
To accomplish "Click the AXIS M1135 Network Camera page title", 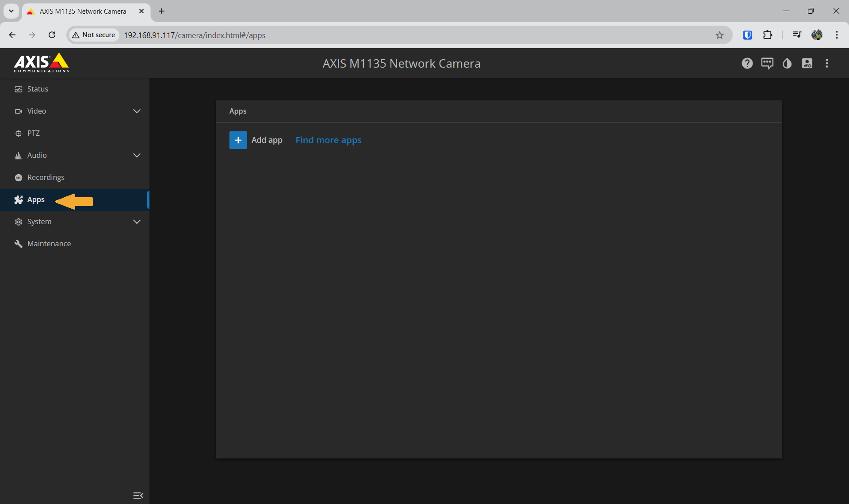I will tap(402, 64).
